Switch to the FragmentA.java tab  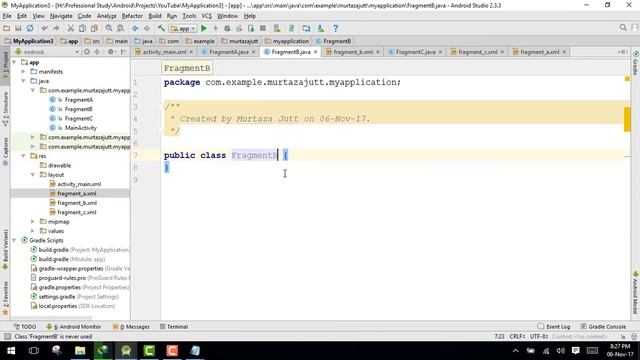click(229, 52)
